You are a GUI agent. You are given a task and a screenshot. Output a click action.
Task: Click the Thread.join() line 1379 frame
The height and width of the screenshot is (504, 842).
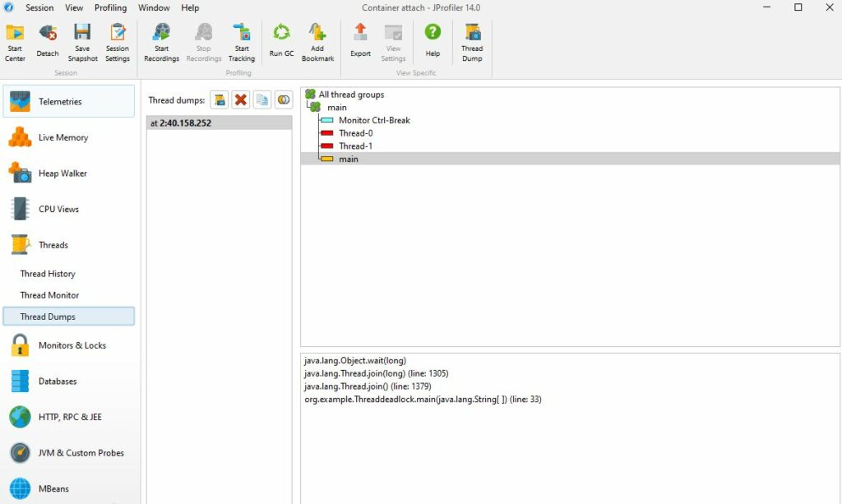pos(368,386)
